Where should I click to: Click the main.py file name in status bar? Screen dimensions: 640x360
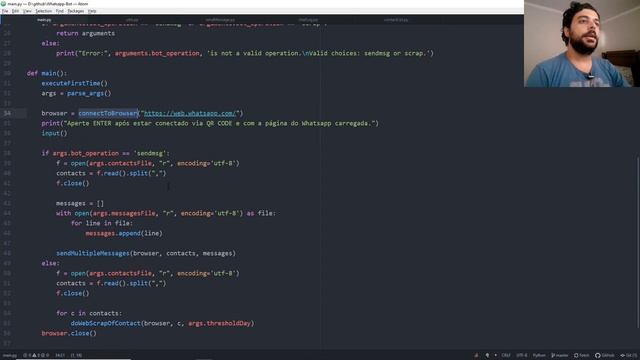click(10, 356)
